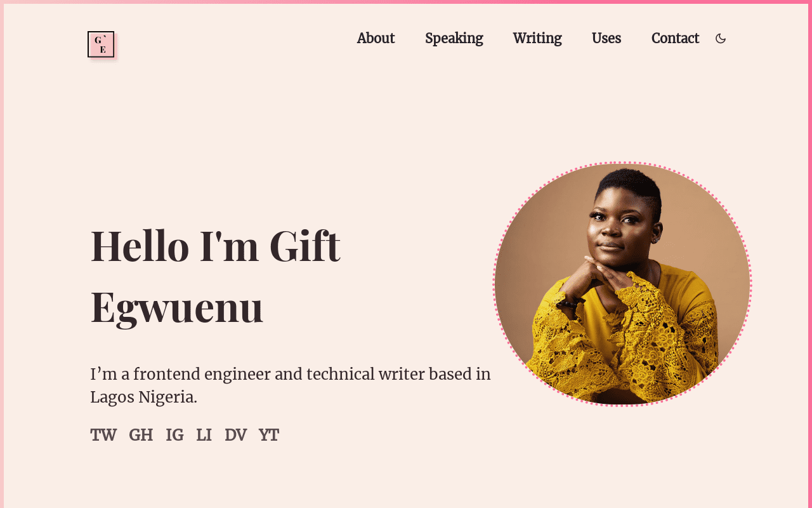Viewport: 812px width, 508px height.
Task: Click Gift's circular profile photo
Action: coord(622,284)
